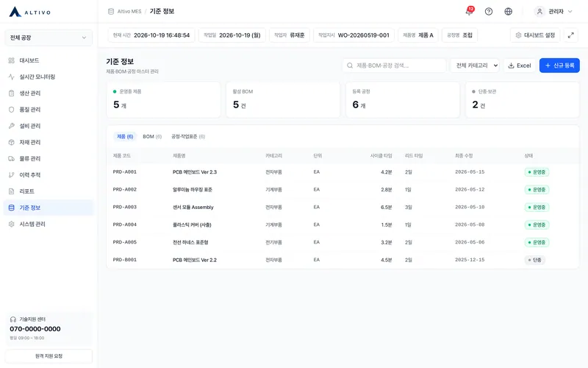The height and width of the screenshot is (368, 588).
Task: Click 원격 지원 요청 button
Action: (49, 356)
